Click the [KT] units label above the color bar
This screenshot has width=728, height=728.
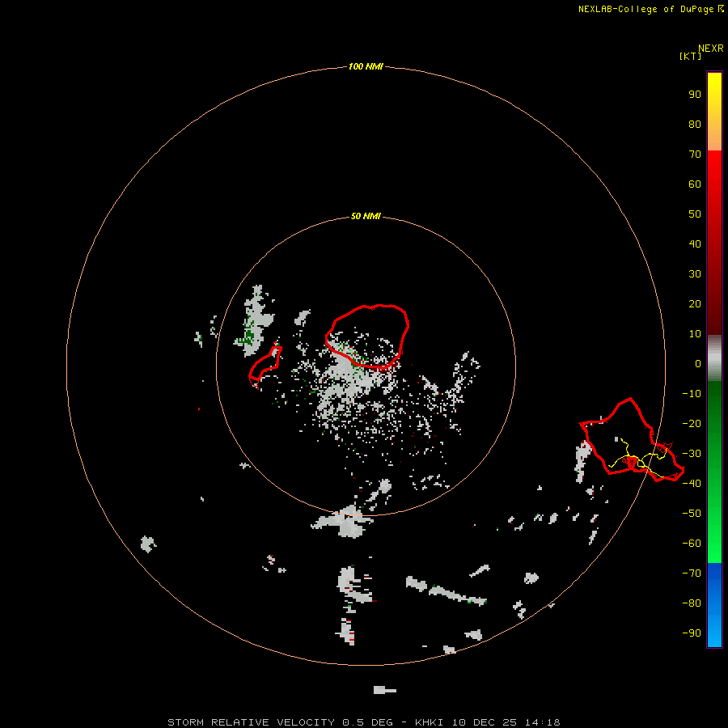pos(690,56)
